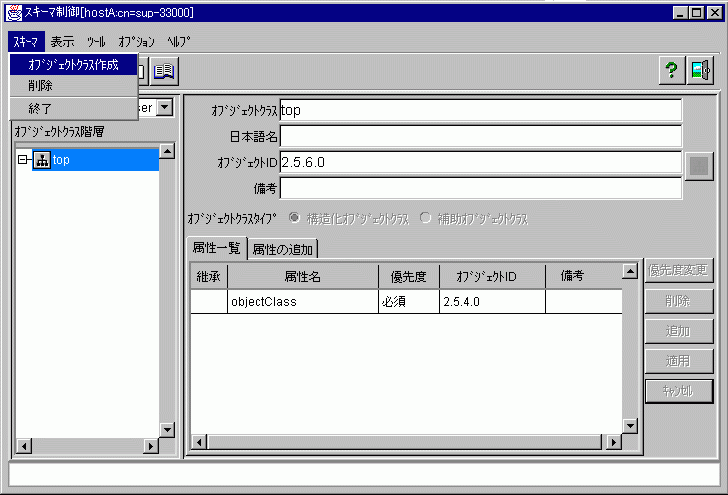Choose 削除 in the スキーマ menu
Screen dimensions: 728x495
(73, 85)
